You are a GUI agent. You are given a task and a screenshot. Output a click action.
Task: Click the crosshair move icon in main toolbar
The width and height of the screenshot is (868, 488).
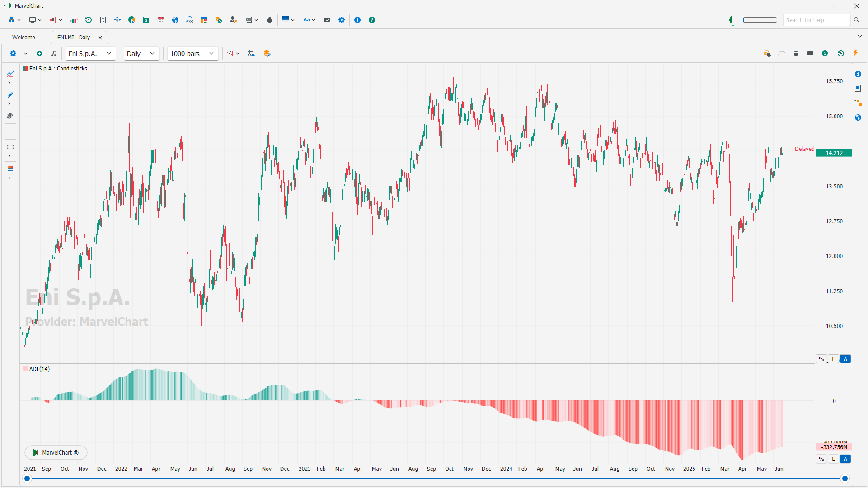pos(117,20)
